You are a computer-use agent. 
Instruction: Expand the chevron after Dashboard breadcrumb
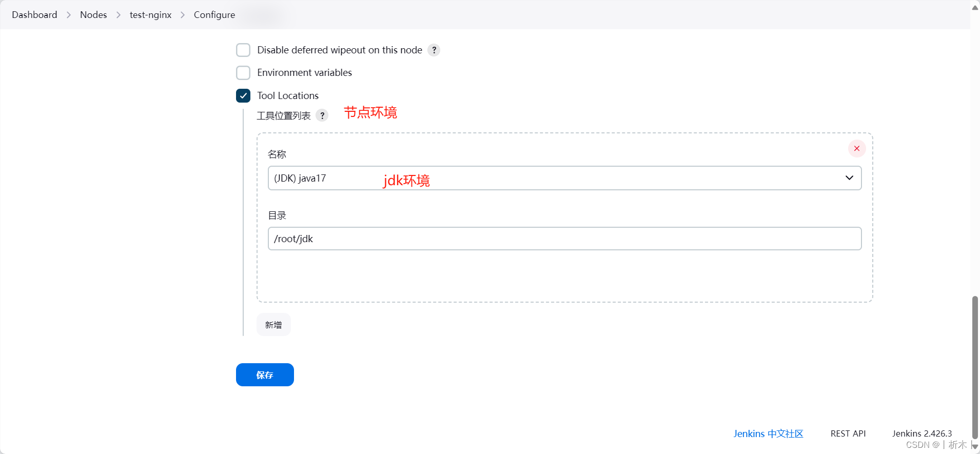point(69,15)
